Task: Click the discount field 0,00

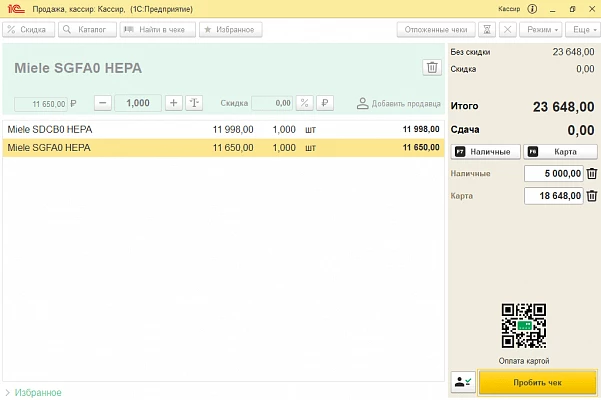Action: click(x=272, y=103)
